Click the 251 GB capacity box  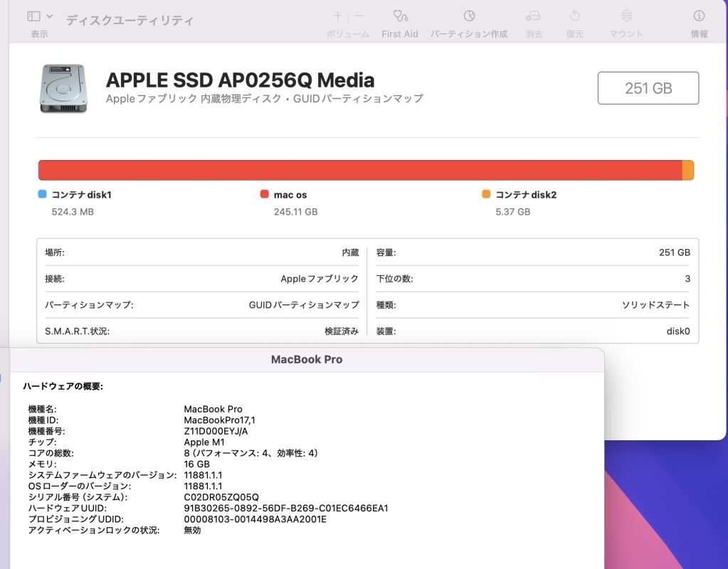(x=648, y=87)
